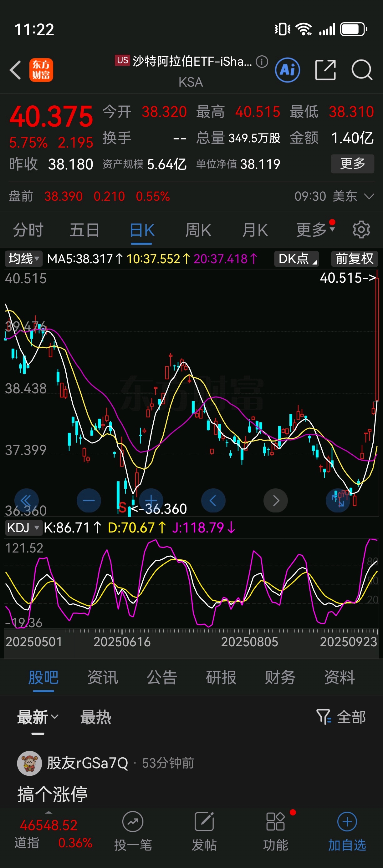Open the 东方财富 home logo

(41, 70)
